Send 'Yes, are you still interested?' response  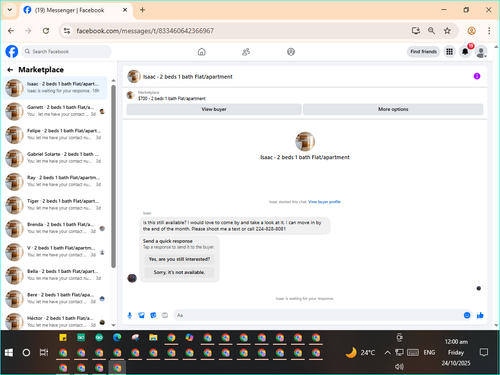click(x=179, y=259)
